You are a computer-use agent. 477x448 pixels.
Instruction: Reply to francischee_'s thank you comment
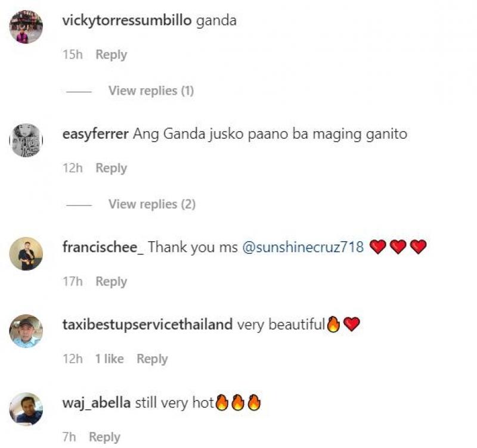tap(111, 282)
